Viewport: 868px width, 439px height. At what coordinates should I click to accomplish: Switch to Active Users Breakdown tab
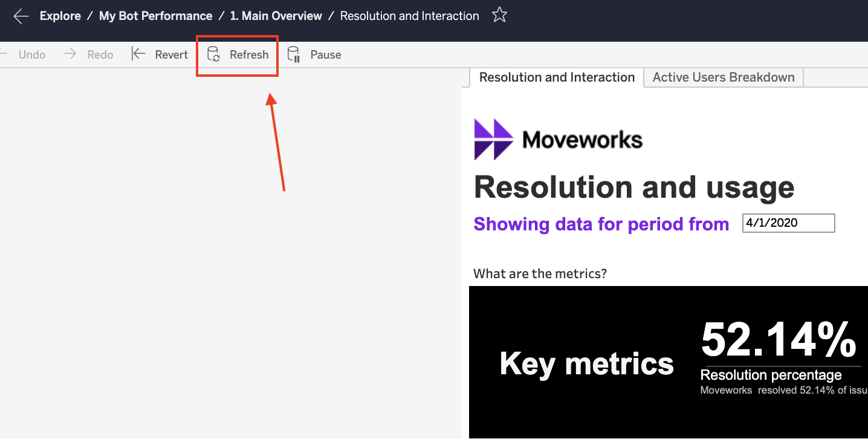tap(724, 77)
